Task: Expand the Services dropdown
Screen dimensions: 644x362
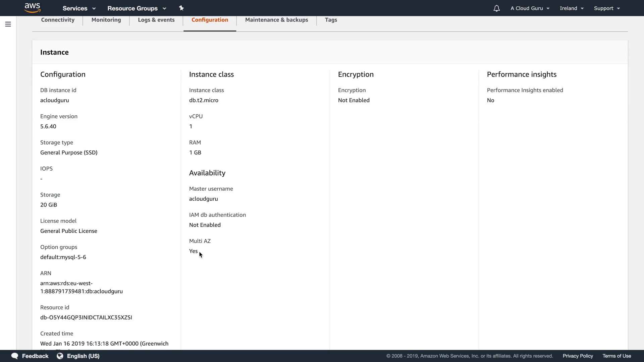Action: pyautogui.click(x=79, y=8)
